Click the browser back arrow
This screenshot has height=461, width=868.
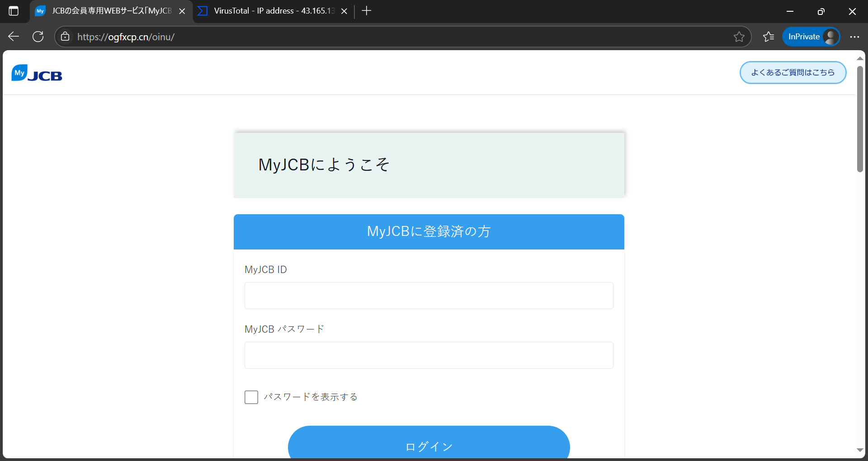coord(14,37)
